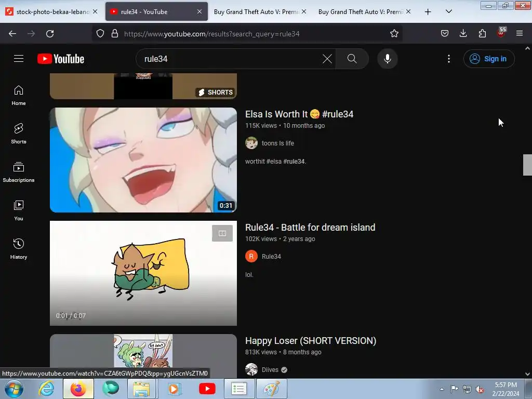Viewport: 532px width, 399px height.
Task: Click the uBlock extension badge showing 55
Action: [x=501, y=33]
